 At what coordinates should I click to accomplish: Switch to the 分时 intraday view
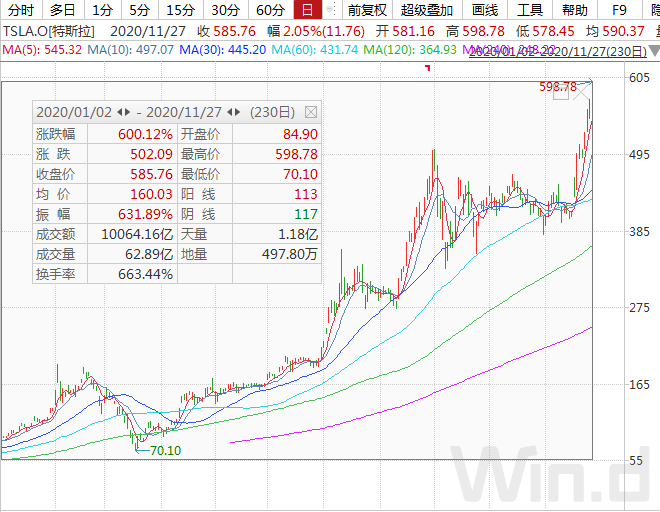(20, 10)
